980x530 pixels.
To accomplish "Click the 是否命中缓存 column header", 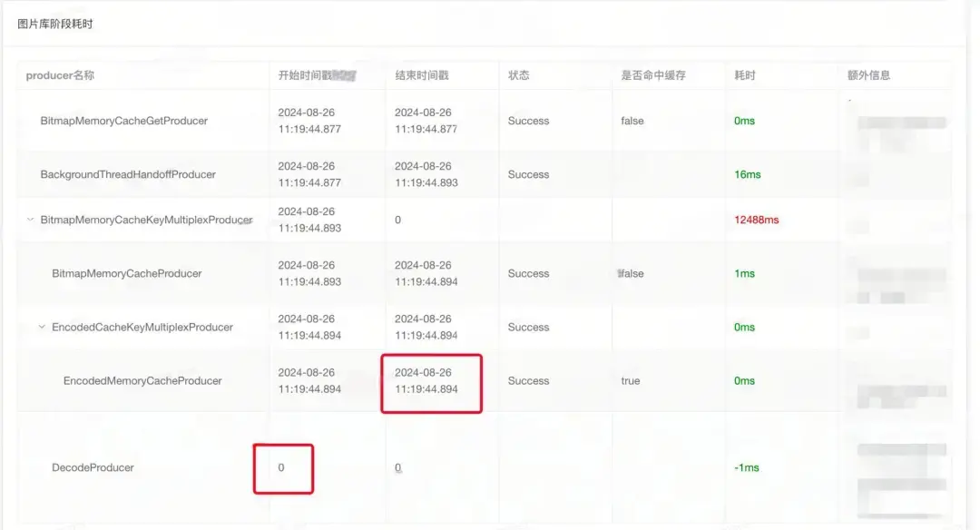I will click(653, 75).
